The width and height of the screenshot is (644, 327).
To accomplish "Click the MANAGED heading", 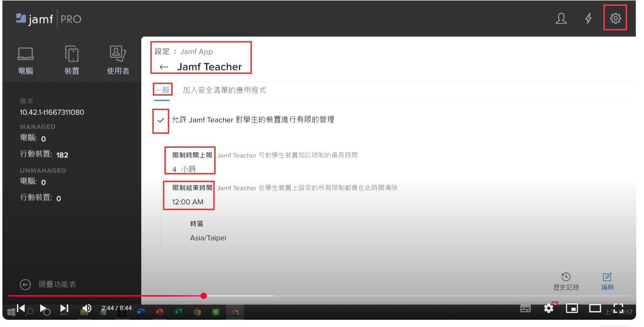I will point(38,127).
